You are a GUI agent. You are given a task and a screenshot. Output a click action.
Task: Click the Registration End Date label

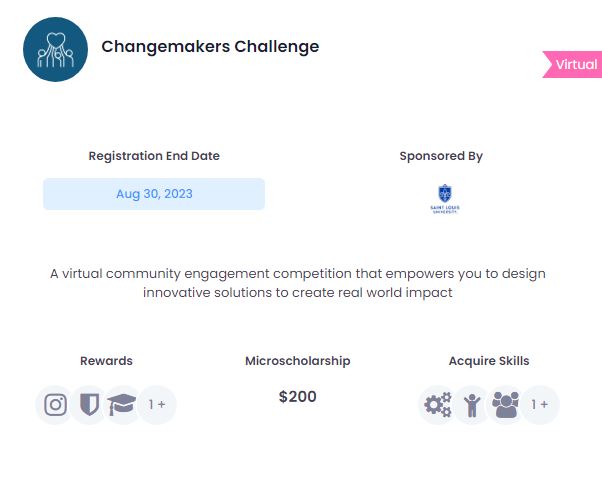pos(154,156)
